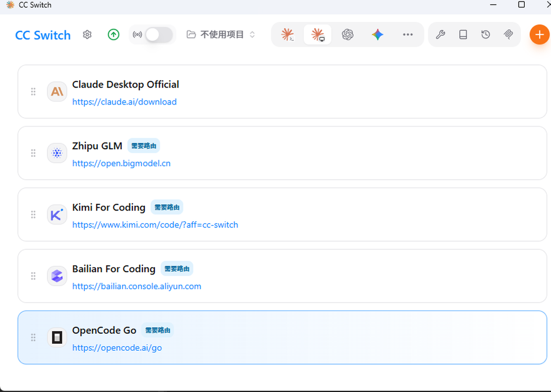The height and width of the screenshot is (392, 551).
Task: Open the three-dot more apps menu
Action: (408, 34)
